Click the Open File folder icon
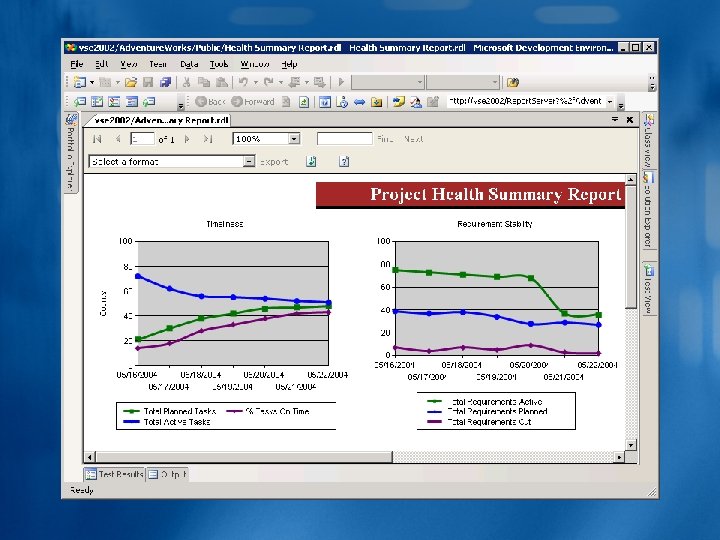The width and height of the screenshot is (720, 540). point(131,83)
